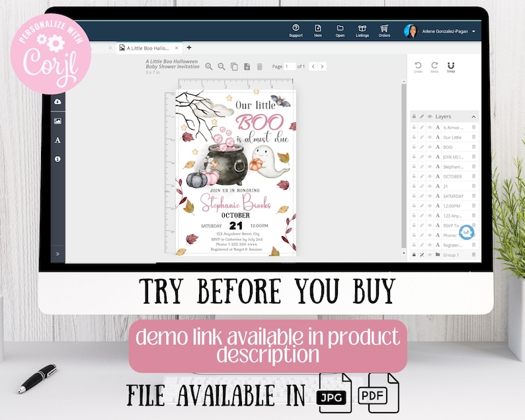Close the A Little Boo Hallo... tab
Screen dimensions: 525x420
pos(177,48)
